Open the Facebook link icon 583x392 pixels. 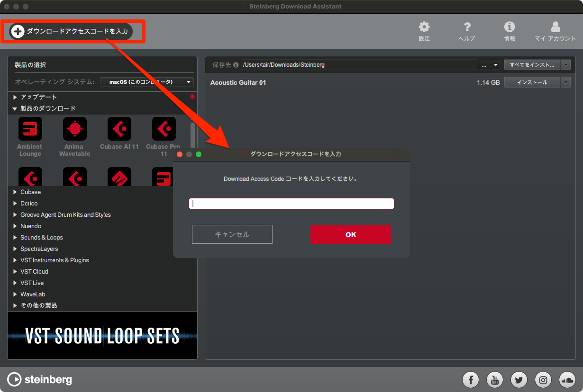(471, 379)
